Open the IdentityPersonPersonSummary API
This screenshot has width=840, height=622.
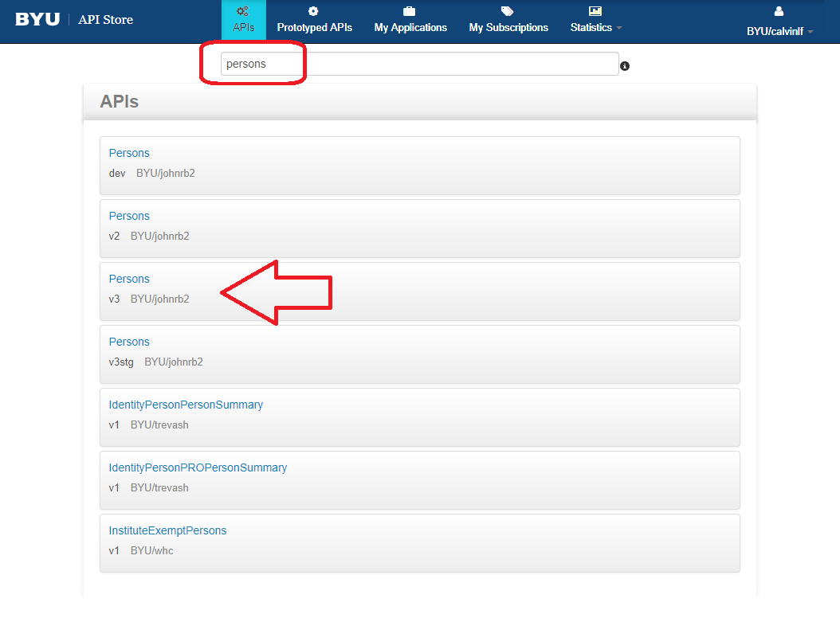point(186,405)
